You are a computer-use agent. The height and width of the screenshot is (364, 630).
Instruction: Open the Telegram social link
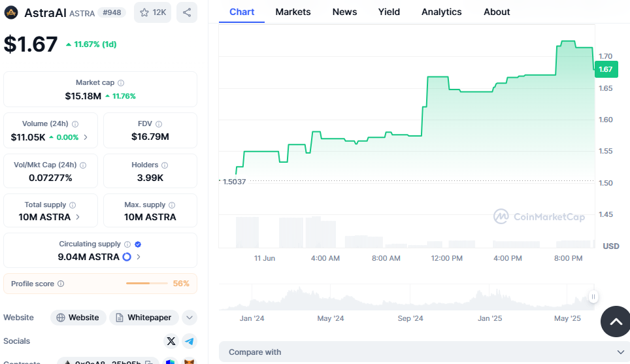[x=190, y=341]
